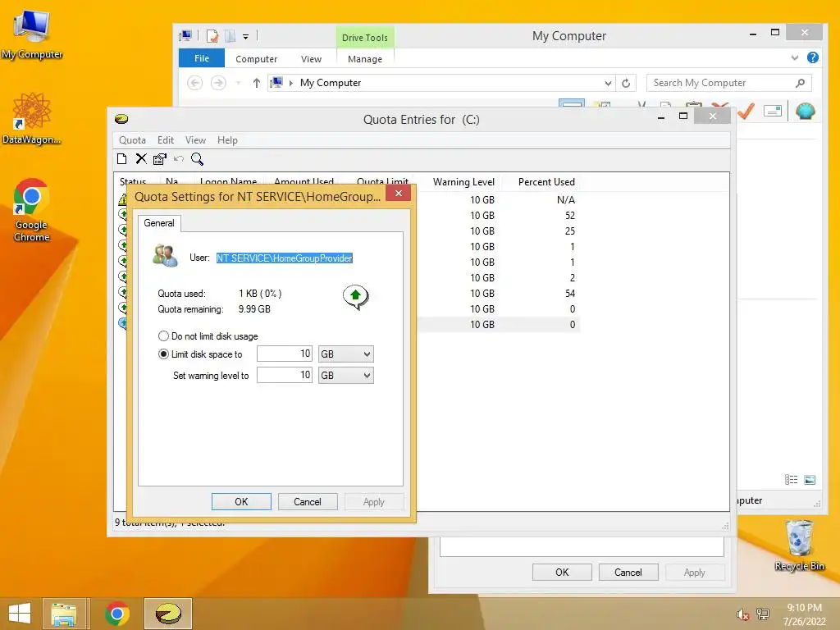Click the green arrow quota status bubble
Screen dimensions: 840x630
pos(356,297)
